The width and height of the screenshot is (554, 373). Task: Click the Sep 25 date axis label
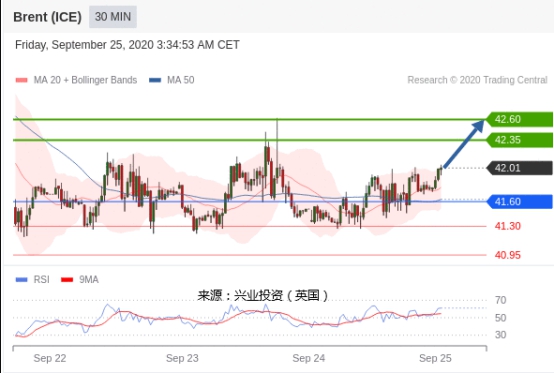(x=435, y=358)
